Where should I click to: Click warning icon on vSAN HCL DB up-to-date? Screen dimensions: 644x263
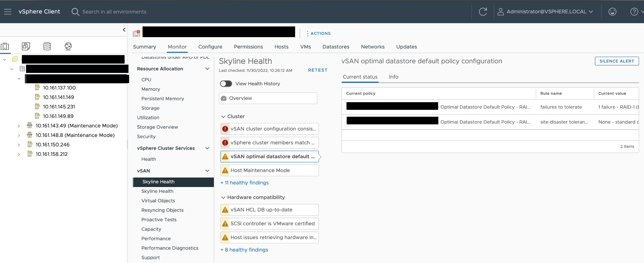coord(225,209)
